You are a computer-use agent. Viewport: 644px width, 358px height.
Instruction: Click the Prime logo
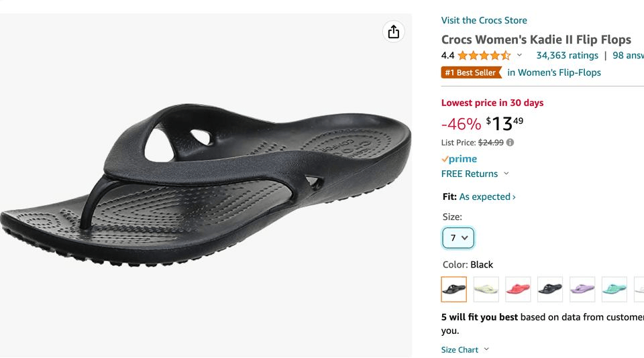pyautogui.click(x=460, y=159)
